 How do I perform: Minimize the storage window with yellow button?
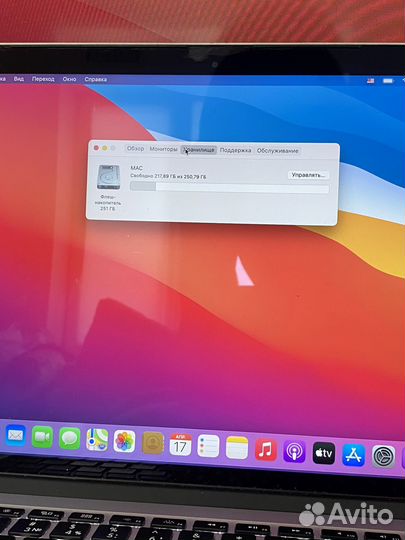pos(104,148)
